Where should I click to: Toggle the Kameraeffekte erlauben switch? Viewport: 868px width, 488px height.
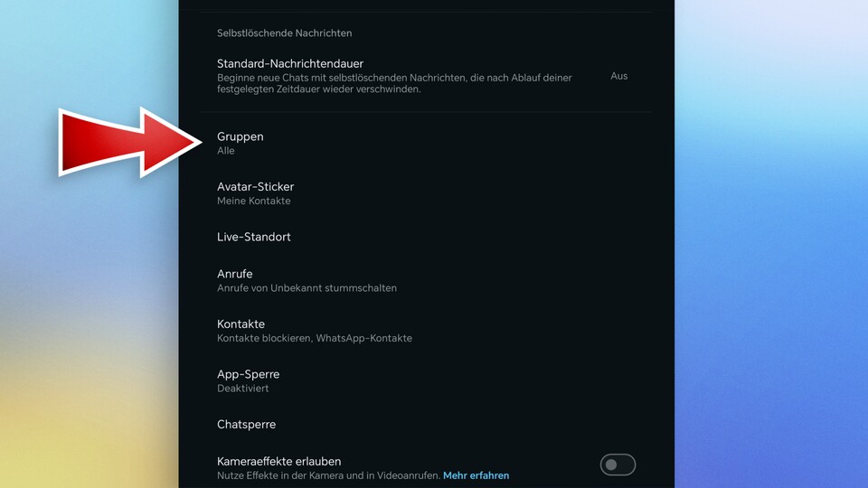point(618,465)
